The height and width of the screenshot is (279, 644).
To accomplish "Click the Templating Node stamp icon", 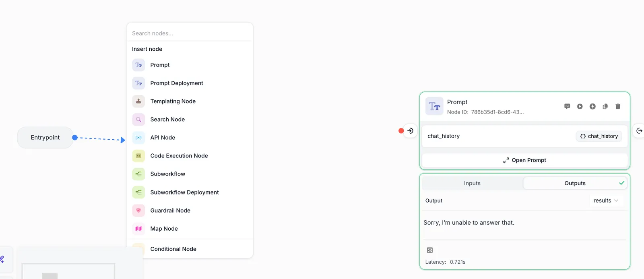I will [138, 101].
